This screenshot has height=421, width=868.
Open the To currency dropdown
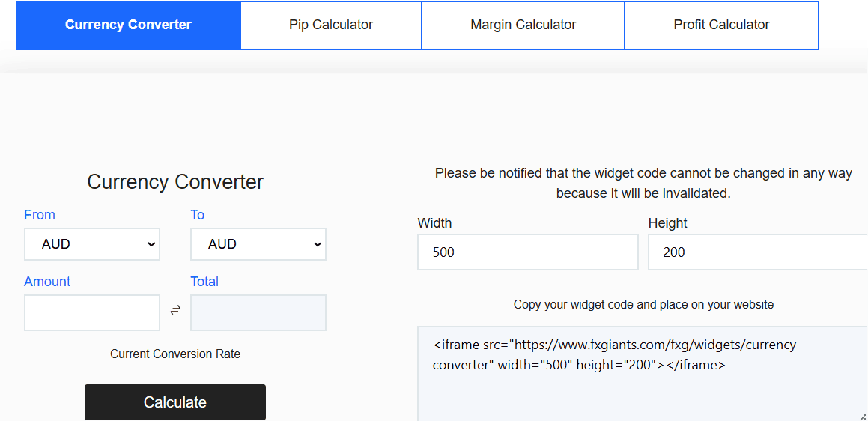tap(258, 244)
